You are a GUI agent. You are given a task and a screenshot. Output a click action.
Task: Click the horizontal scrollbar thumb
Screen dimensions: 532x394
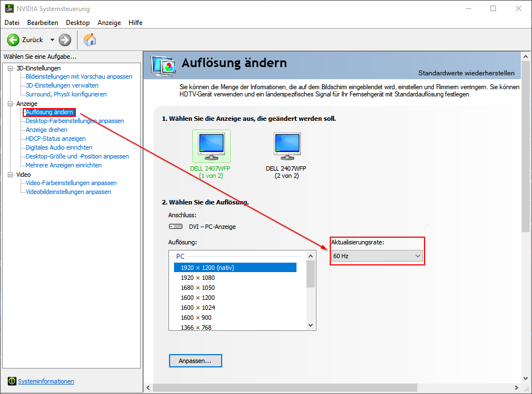[x=285, y=387]
